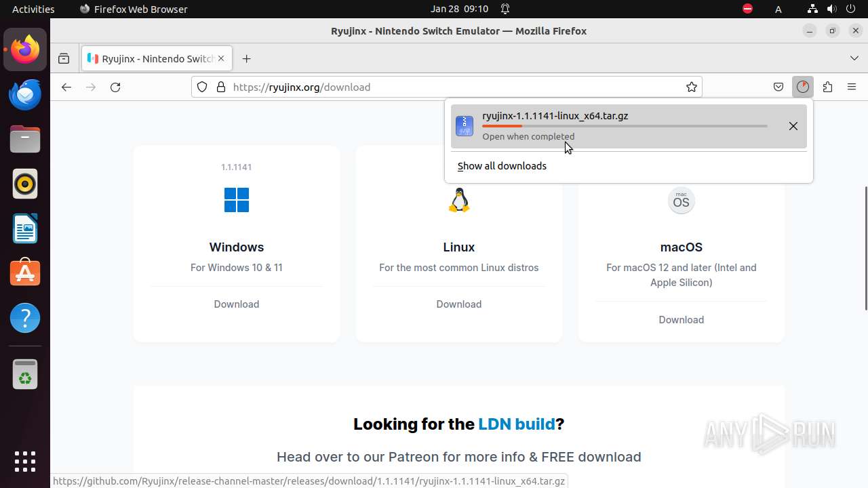Bookmark this page with the star
868x488 pixels.
click(x=692, y=87)
